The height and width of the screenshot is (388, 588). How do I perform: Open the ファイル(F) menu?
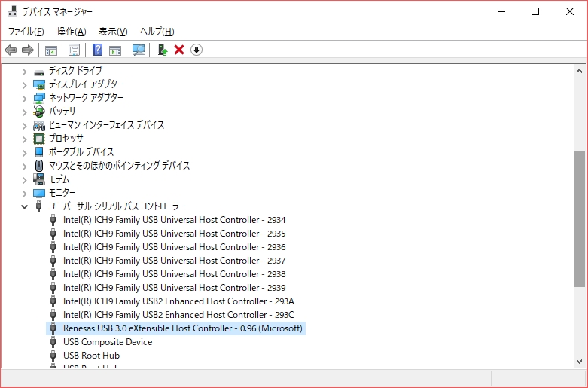pyautogui.click(x=26, y=32)
